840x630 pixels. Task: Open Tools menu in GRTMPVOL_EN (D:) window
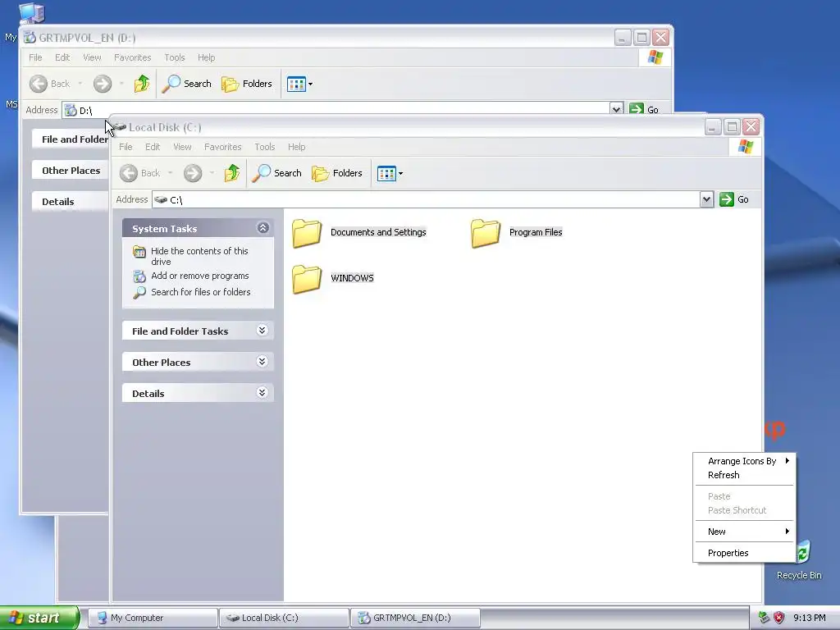(174, 57)
